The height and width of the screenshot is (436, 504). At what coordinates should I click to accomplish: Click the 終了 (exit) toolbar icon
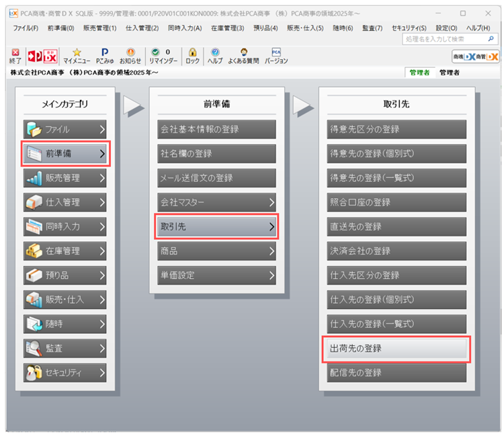15,55
